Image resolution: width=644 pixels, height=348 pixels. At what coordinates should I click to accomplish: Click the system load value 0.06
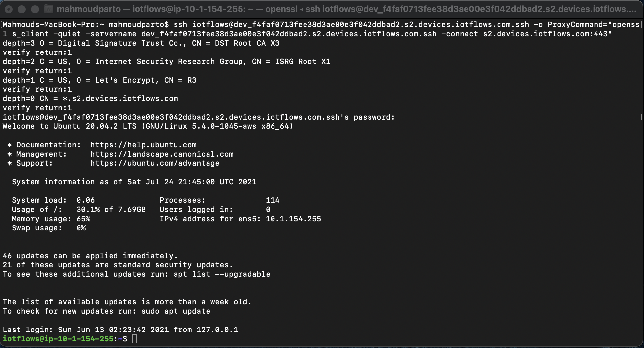tap(85, 200)
